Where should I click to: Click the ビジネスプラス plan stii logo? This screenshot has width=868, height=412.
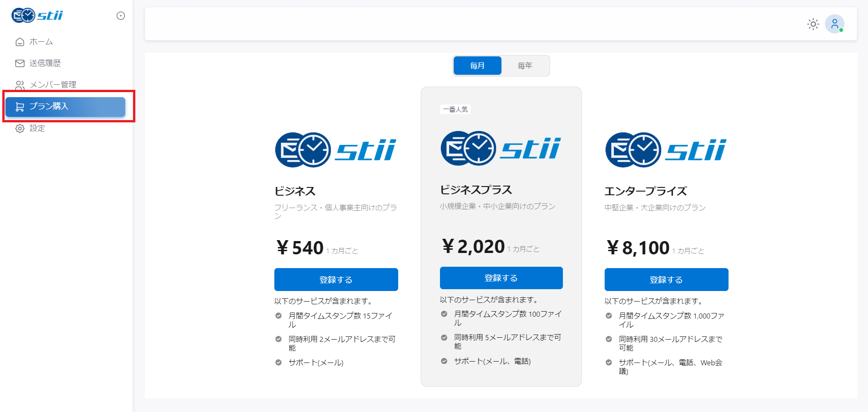(x=501, y=148)
